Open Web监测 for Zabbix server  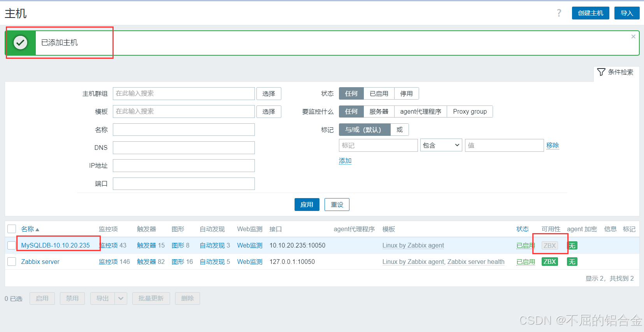250,262
